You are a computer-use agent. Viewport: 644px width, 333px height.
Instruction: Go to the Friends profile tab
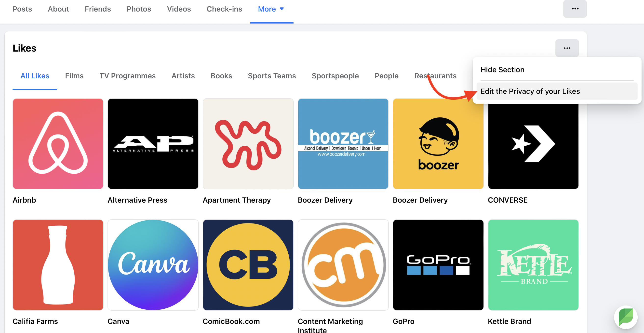97,9
